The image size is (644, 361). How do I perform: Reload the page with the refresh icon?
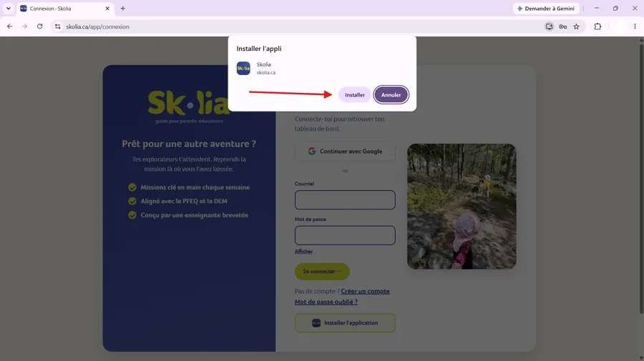[x=40, y=26]
